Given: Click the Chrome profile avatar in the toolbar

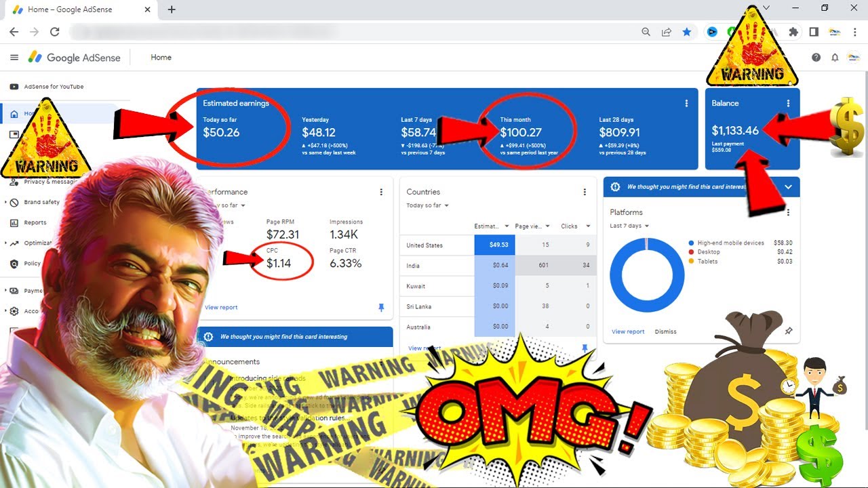Looking at the screenshot, I should click(835, 32).
